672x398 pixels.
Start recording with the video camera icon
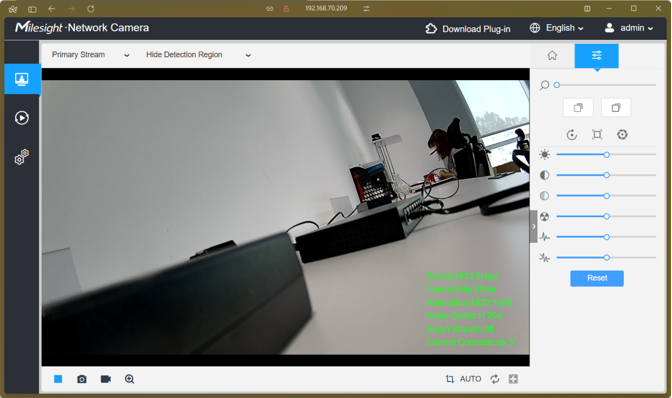coord(105,379)
